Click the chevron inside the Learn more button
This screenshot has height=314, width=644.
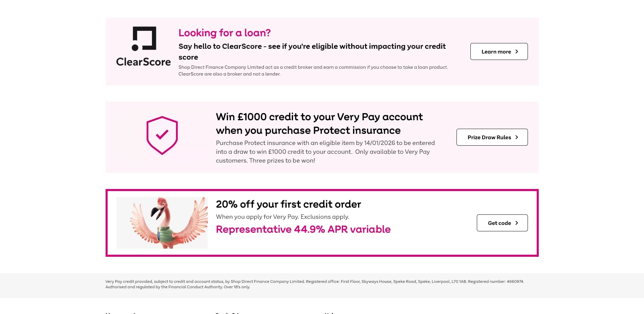(x=517, y=51)
